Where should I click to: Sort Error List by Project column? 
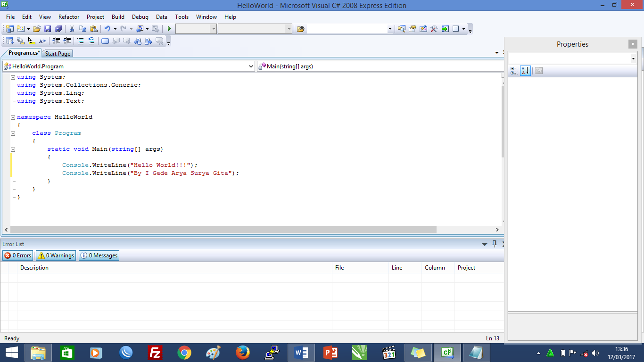(x=479, y=268)
